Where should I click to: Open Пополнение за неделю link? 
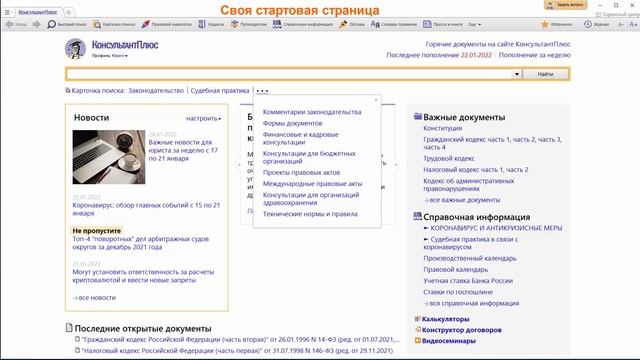click(534, 55)
